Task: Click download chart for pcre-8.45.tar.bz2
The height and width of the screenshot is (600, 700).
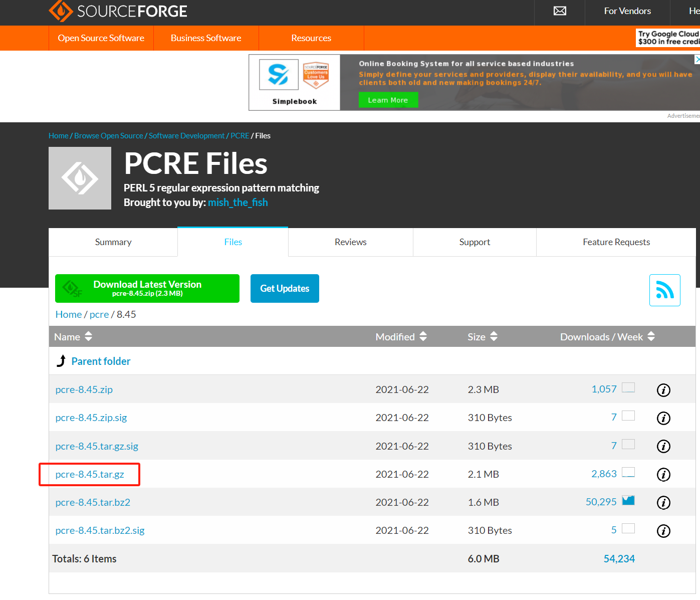Action: pos(628,500)
